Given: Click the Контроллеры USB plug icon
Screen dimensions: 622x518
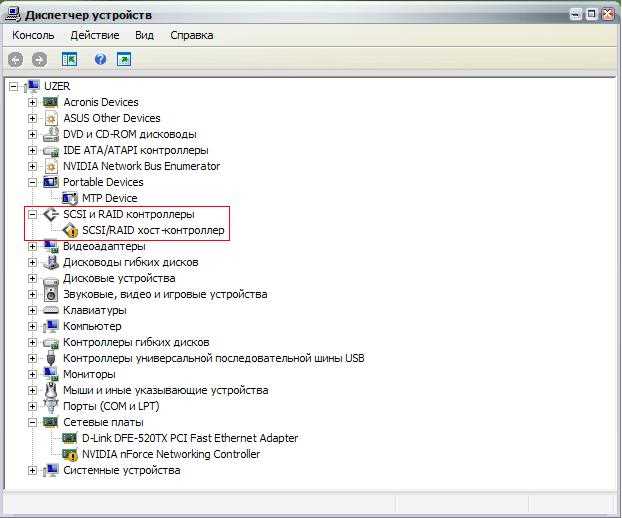Looking at the screenshot, I should (51, 358).
